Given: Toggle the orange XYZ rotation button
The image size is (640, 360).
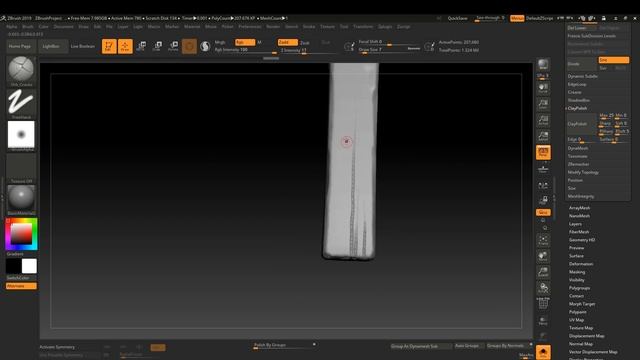Looking at the screenshot, I should click(543, 212).
